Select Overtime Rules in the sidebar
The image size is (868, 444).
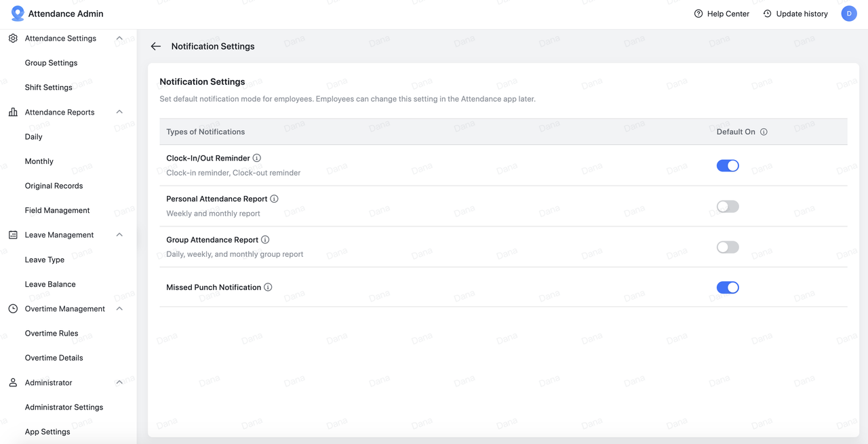(x=52, y=334)
